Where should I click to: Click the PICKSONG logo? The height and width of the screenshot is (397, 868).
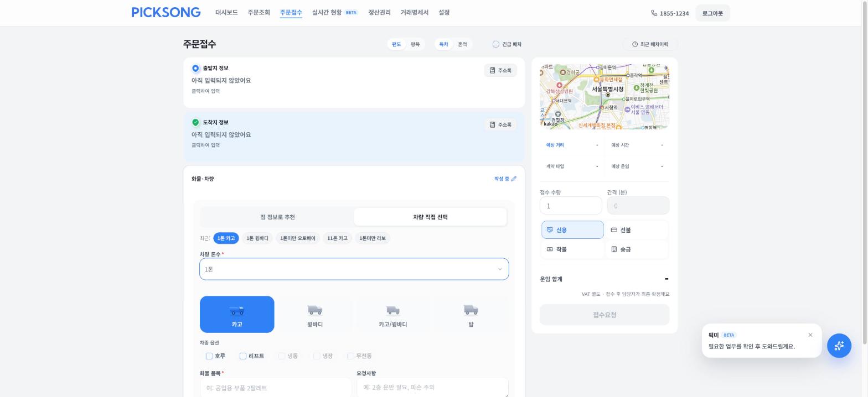[166, 13]
